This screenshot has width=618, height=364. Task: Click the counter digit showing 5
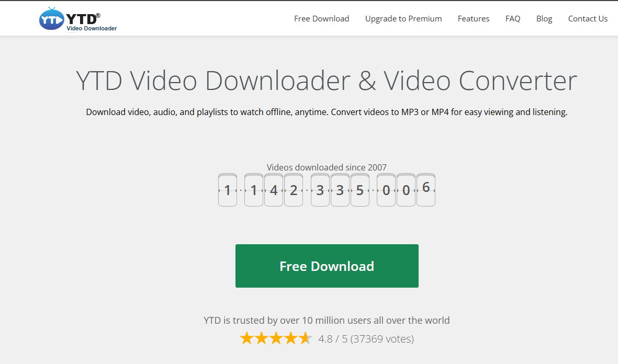coord(360,190)
